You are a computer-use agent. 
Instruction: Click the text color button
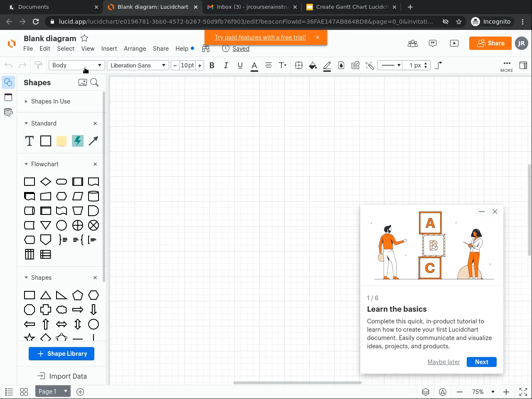pyautogui.click(x=254, y=65)
